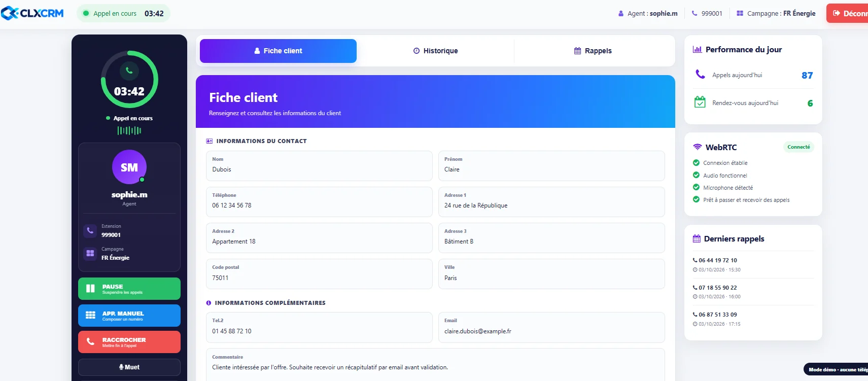Click the Adresse 1 field
The height and width of the screenshot is (381, 868).
(551, 202)
